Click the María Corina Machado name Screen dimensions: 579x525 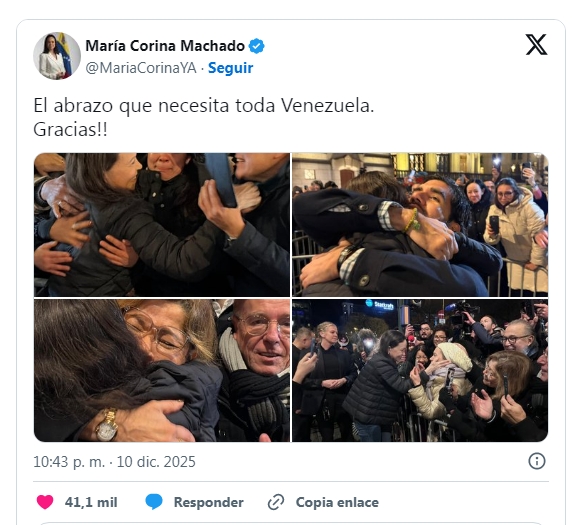tap(165, 46)
